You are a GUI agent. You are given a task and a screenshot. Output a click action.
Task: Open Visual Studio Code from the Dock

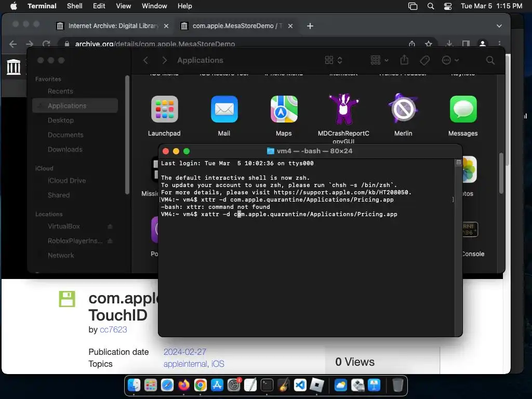point(300,385)
